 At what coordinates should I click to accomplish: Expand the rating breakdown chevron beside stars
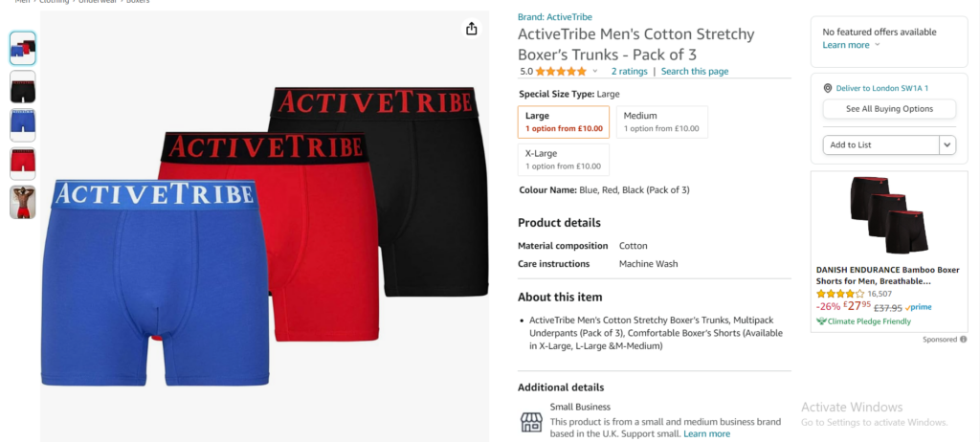click(595, 71)
